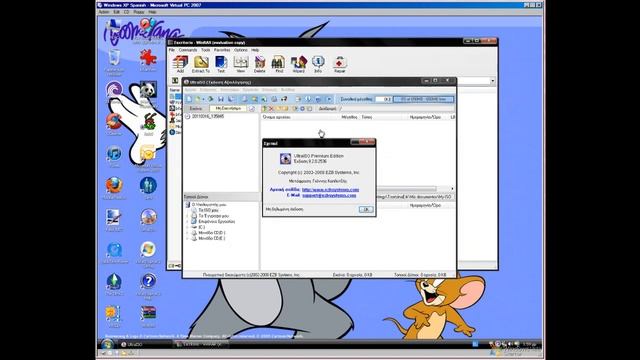Click the support e-mail link

[329, 196]
